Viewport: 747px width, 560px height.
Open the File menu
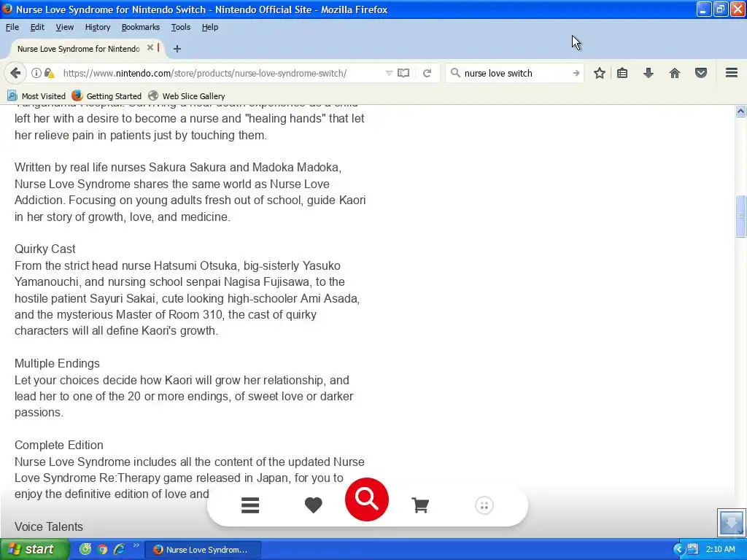pos(12,27)
